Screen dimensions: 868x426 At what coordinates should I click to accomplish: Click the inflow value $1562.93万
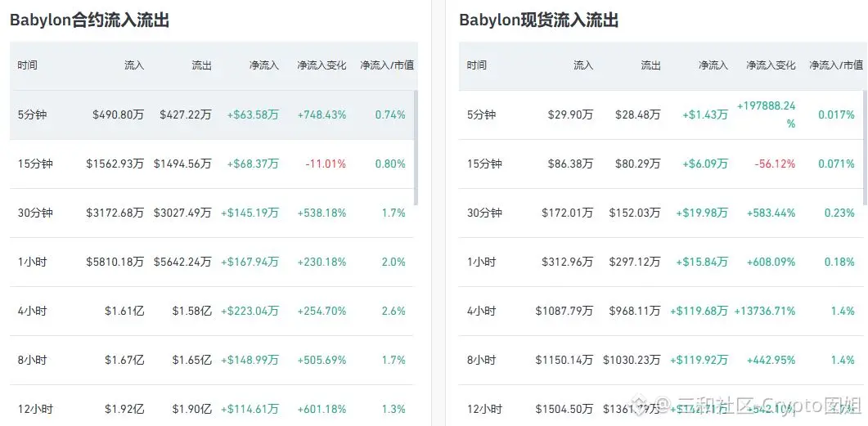click(115, 164)
